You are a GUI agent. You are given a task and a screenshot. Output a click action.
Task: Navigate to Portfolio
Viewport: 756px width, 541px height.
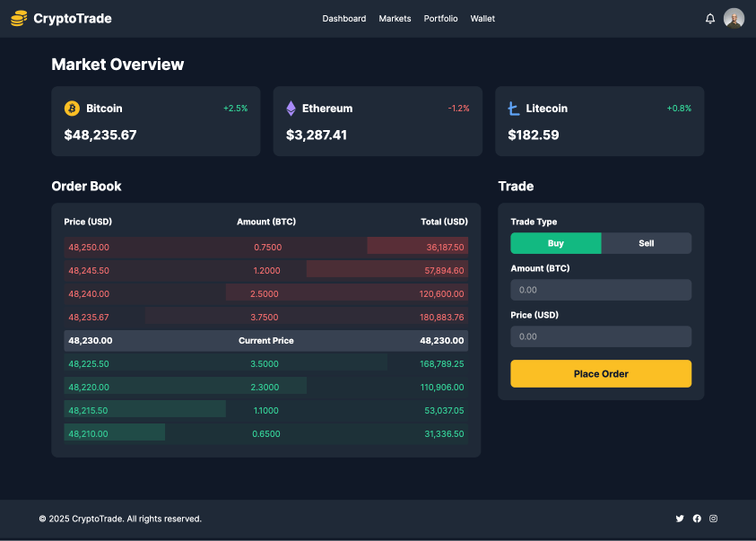[440, 19]
